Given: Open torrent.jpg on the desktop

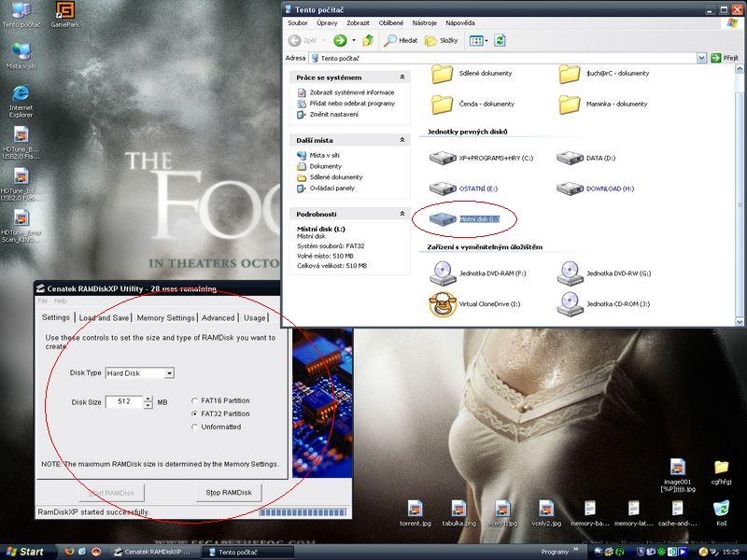Looking at the screenshot, I should pos(415,512).
